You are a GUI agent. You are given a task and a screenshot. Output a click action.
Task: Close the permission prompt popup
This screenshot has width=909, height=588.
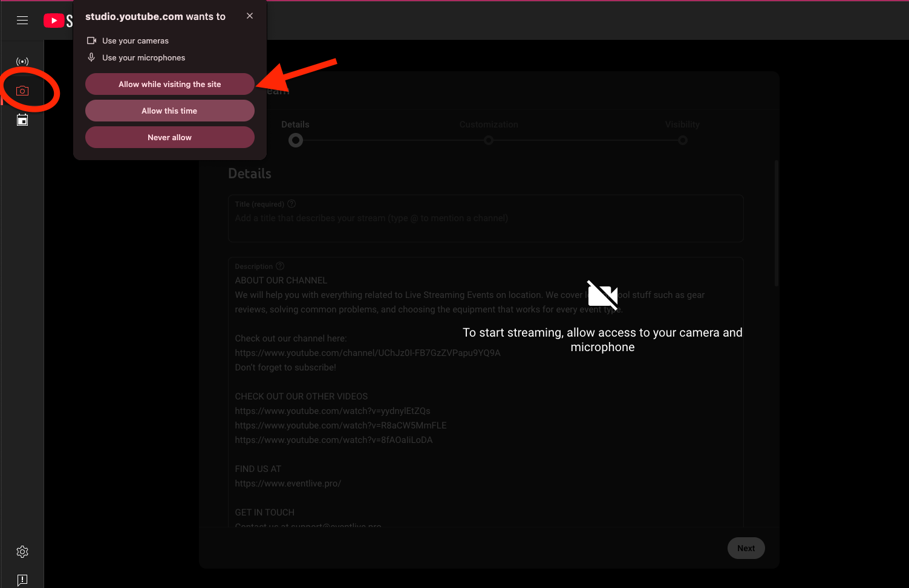[x=250, y=16]
